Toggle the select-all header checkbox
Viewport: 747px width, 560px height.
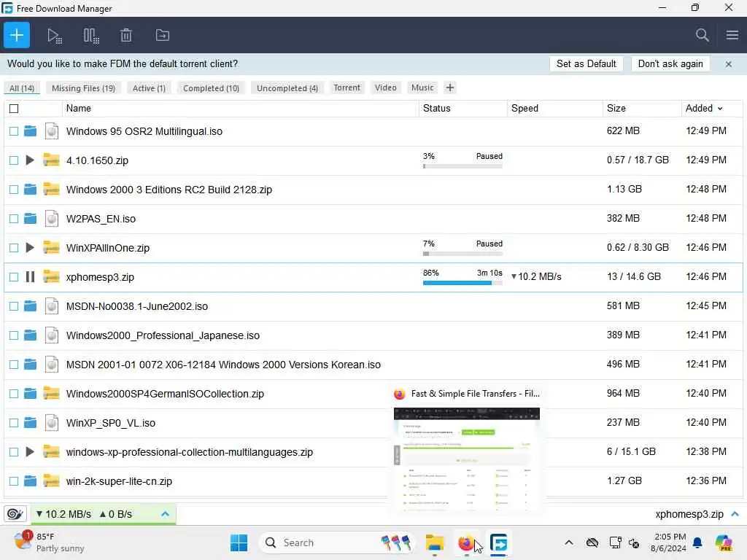pyautogui.click(x=14, y=109)
